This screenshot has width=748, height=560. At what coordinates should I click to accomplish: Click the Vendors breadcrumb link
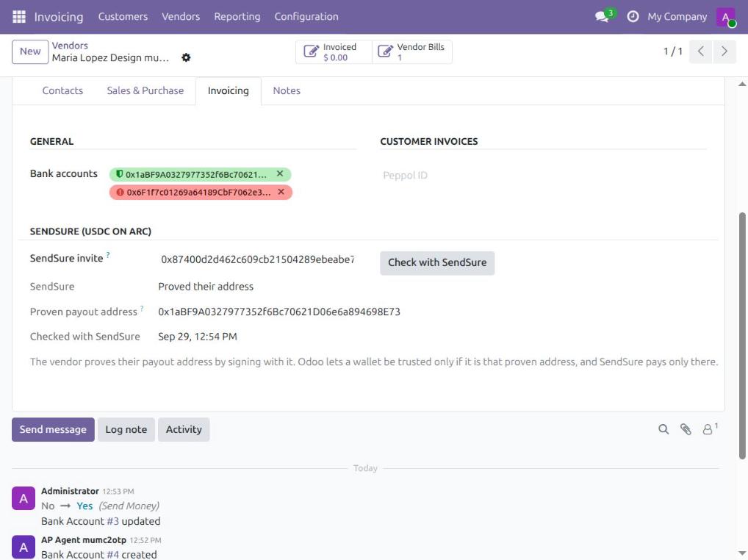pos(70,46)
